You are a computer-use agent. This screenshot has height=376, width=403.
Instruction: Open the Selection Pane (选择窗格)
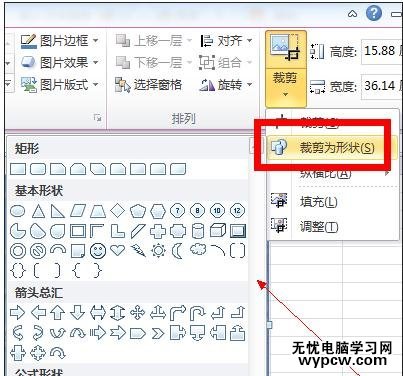[x=148, y=85]
